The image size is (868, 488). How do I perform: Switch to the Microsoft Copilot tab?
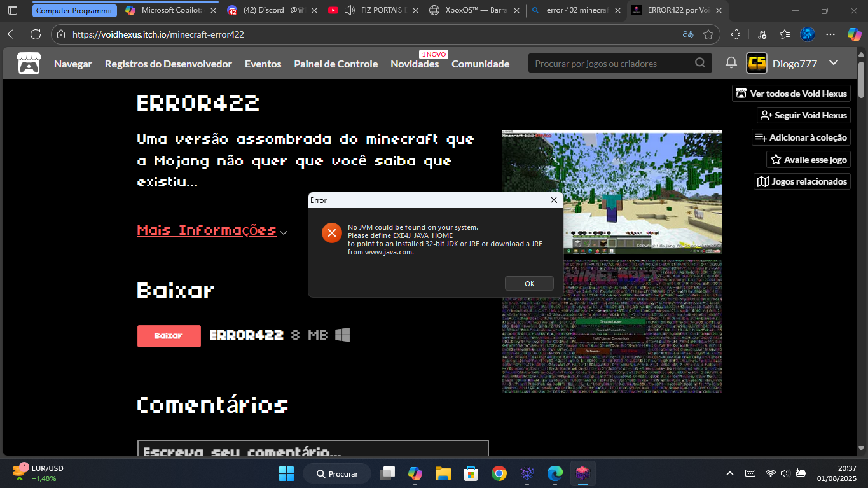click(170, 10)
